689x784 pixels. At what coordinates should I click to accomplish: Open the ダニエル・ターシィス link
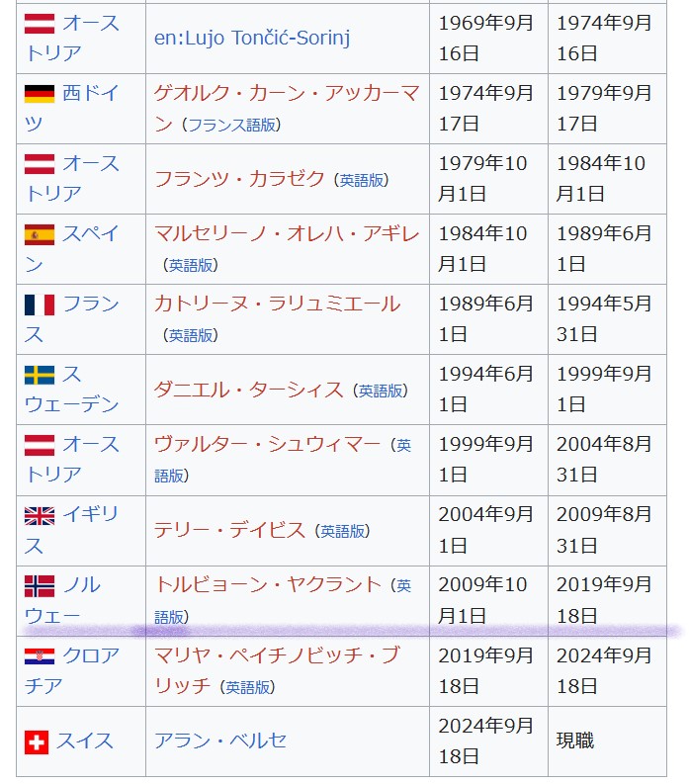pos(249,390)
